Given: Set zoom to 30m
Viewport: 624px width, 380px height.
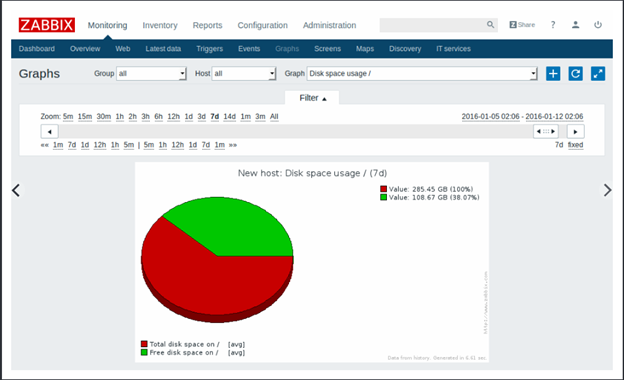Looking at the screenshot, I should tap(104, 117).
